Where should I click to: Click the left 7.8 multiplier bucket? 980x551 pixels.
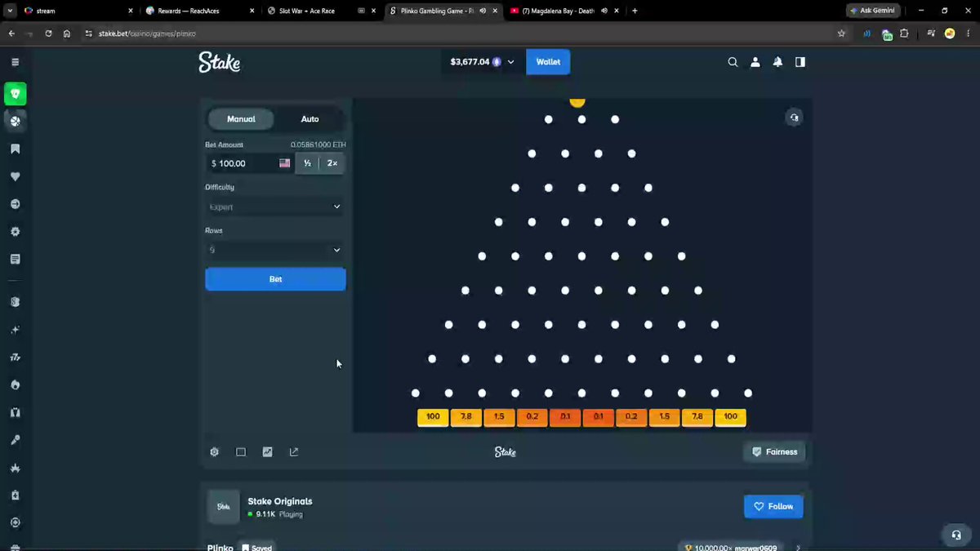coord(466,417)
